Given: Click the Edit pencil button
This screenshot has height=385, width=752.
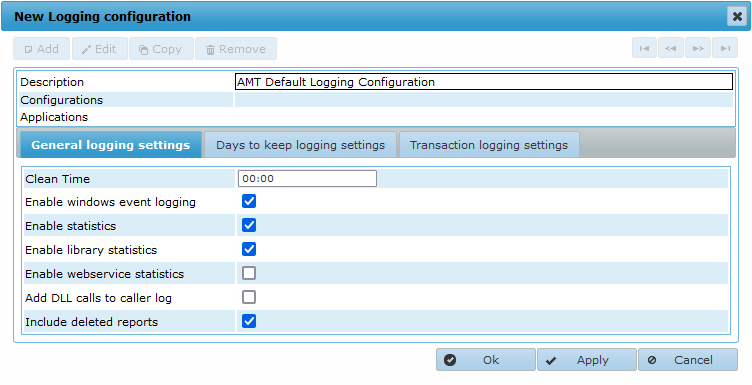Looking at the screenshot, I should pyautogui.click(x=100, y=49).
